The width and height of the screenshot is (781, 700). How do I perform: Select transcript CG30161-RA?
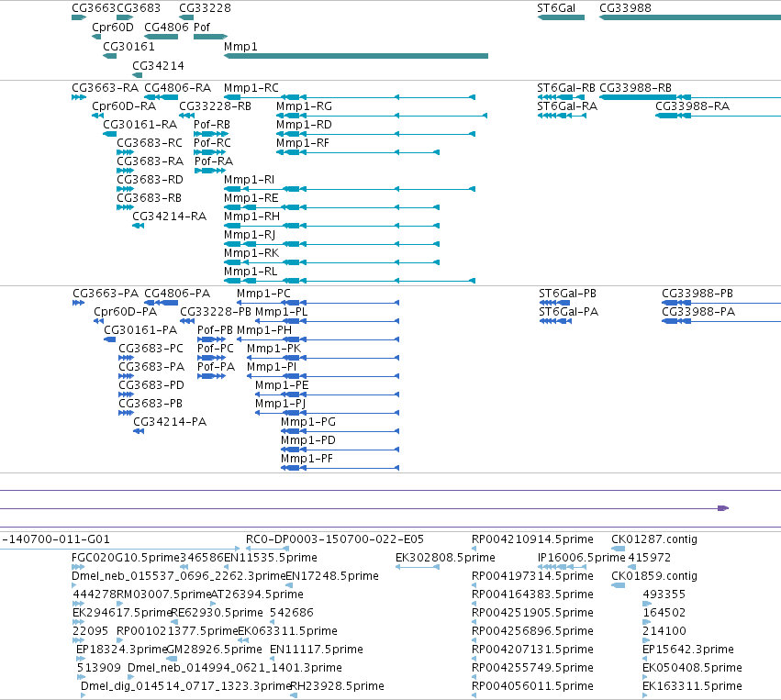(x=109, y=134)
